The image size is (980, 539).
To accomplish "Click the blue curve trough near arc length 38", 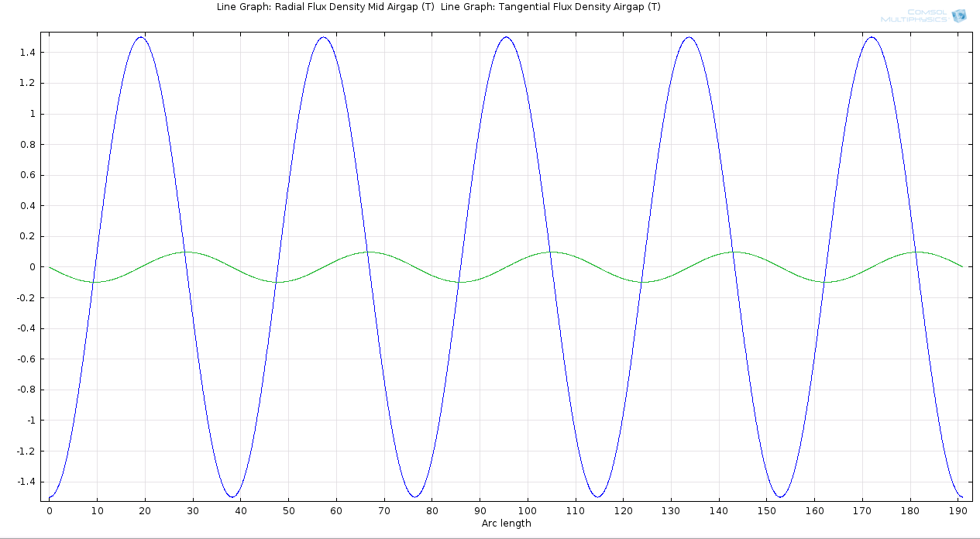I will (x=232, y=496).
